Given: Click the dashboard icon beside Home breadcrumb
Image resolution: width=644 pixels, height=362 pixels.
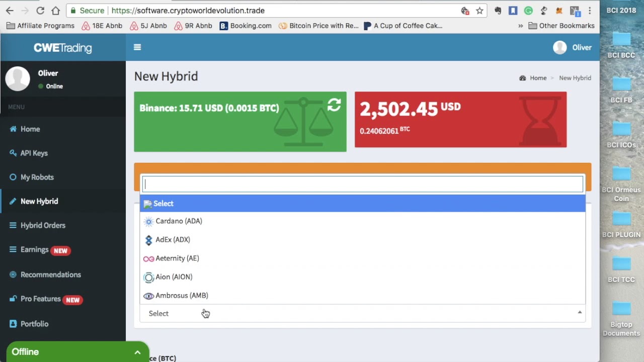Looking at the screenshot, I should click(x=523, y=78).
